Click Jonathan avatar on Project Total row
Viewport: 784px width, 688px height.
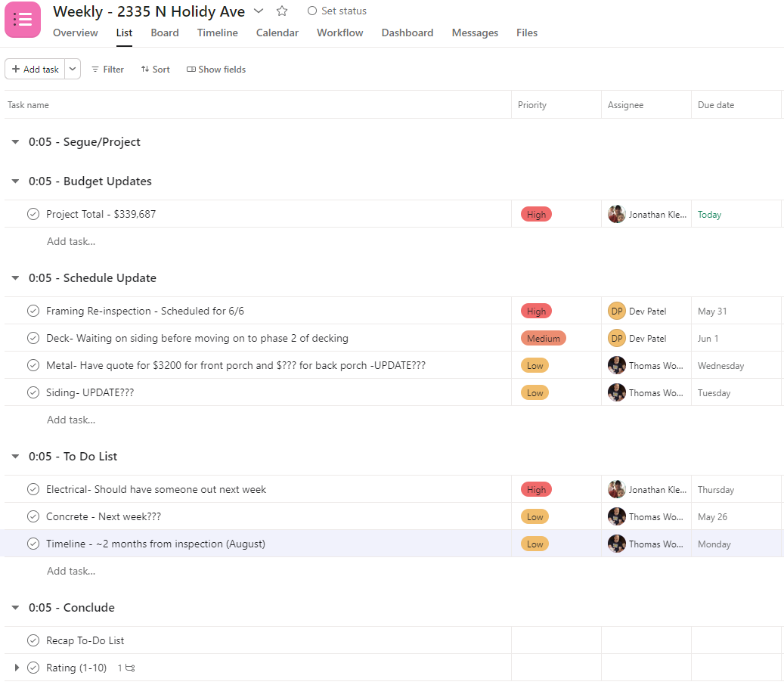616,215
